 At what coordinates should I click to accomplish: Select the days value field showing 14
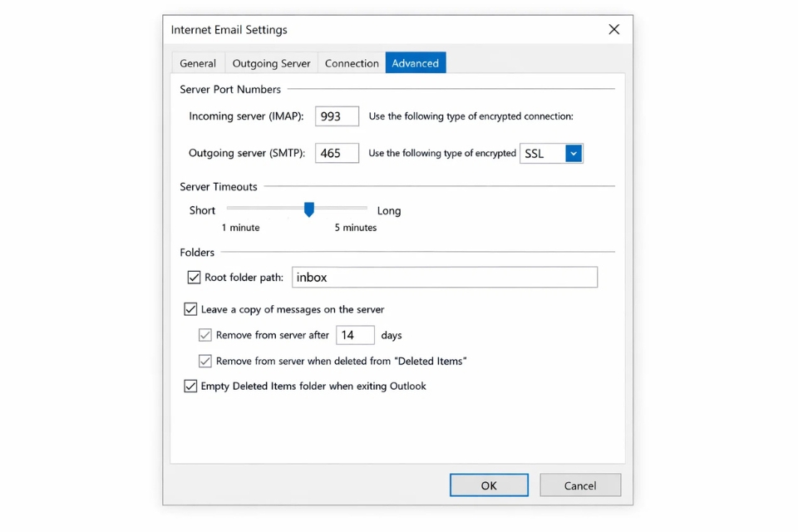pos(355,335)
